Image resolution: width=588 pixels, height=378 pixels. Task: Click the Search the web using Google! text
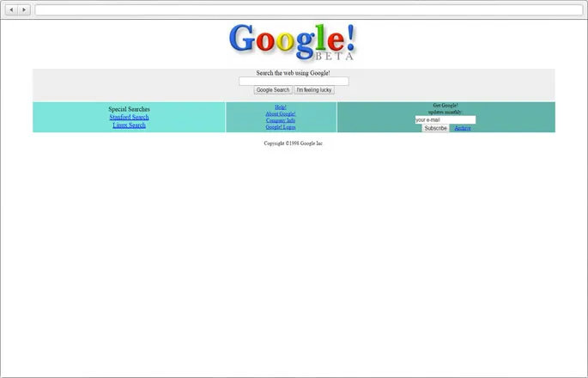(x=294, y=73)
